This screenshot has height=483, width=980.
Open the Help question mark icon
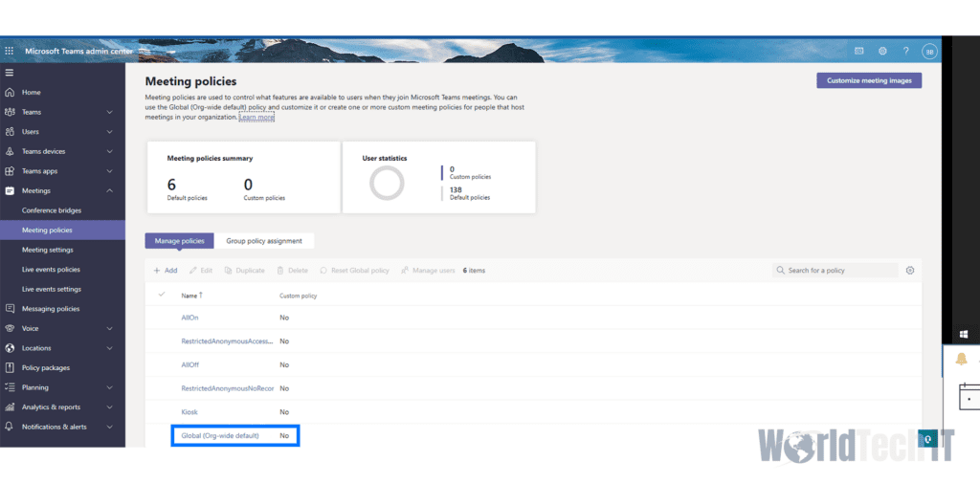[905, 52]
